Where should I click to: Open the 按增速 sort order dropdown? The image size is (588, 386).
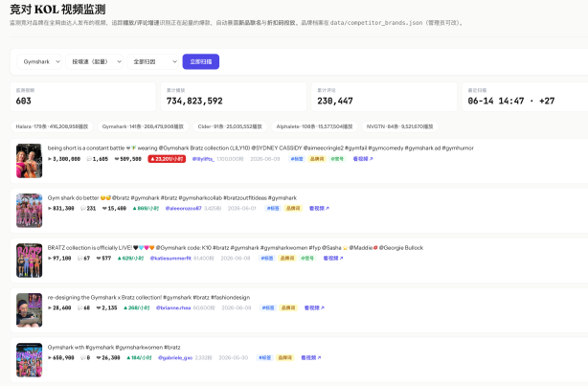[x=95, y=62]
